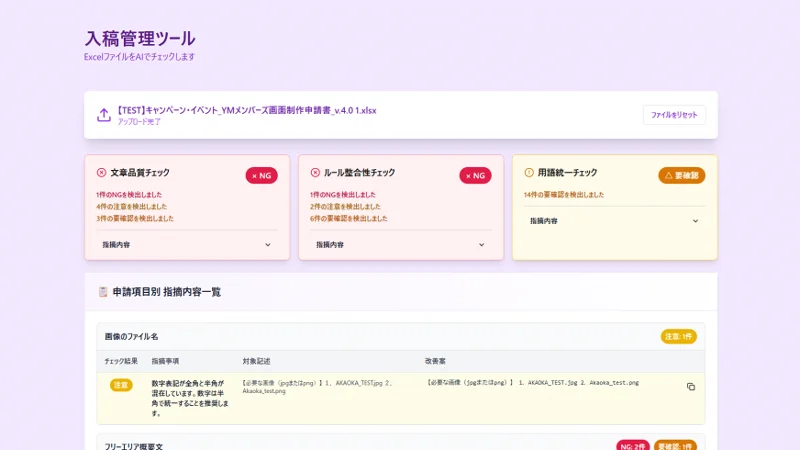Click 2件の注意を検出しました text
Screen dimensions: 800x450
(x=345, y=206)
